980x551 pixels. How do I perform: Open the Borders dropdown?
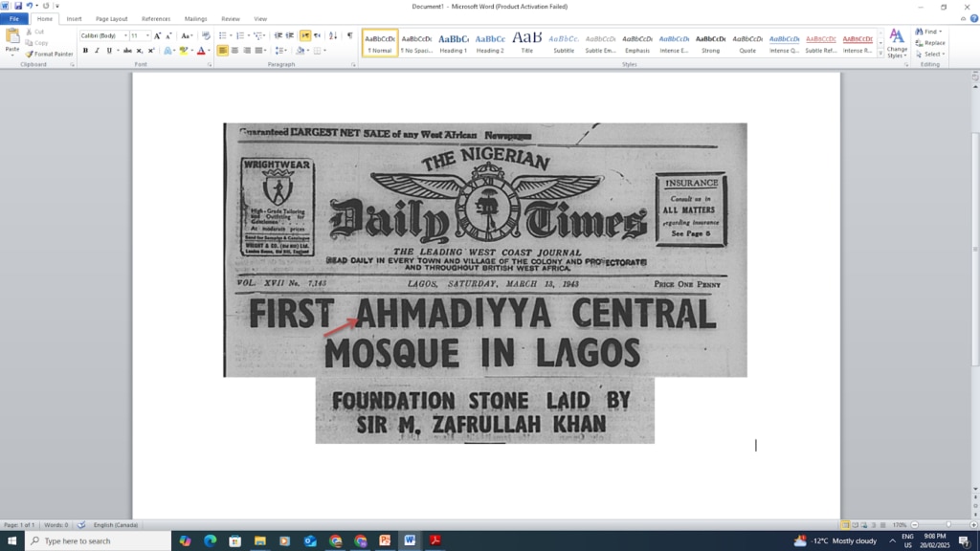pos(325,51)
